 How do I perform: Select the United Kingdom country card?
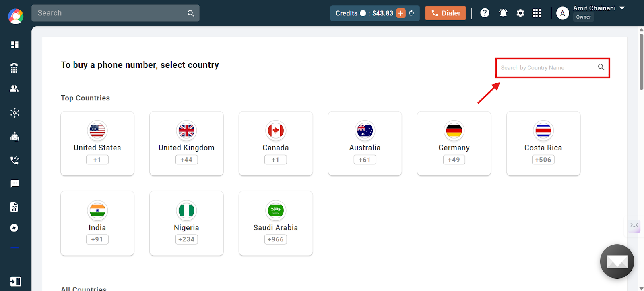[186, 143]
